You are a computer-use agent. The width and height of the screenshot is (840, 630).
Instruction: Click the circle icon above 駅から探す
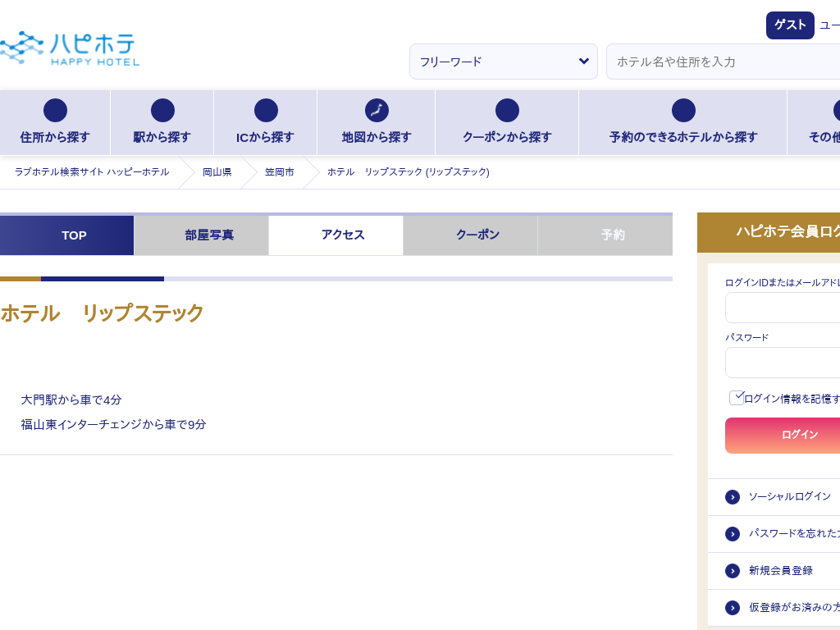tap(162, 111)
